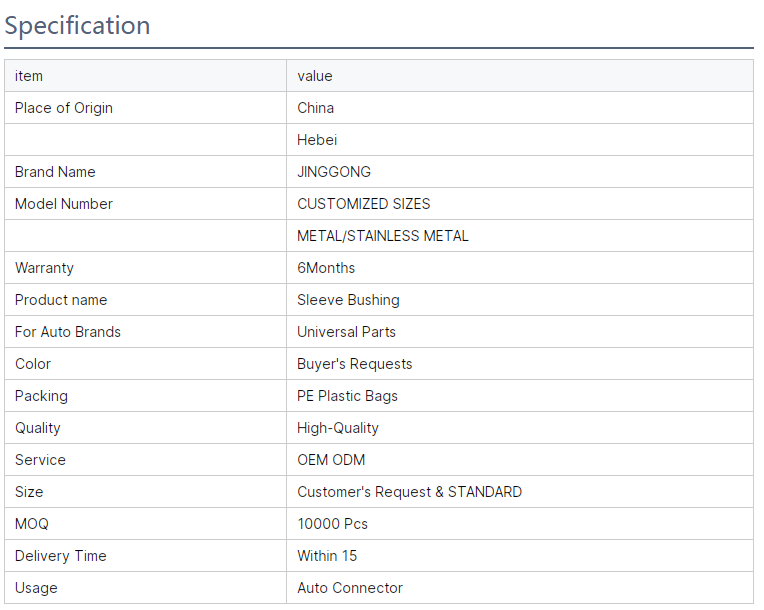Viewport: 764px width, 610px height.
Task: Click Customer's Request & STANDARD size value
Action: click(x=409, y=492)
